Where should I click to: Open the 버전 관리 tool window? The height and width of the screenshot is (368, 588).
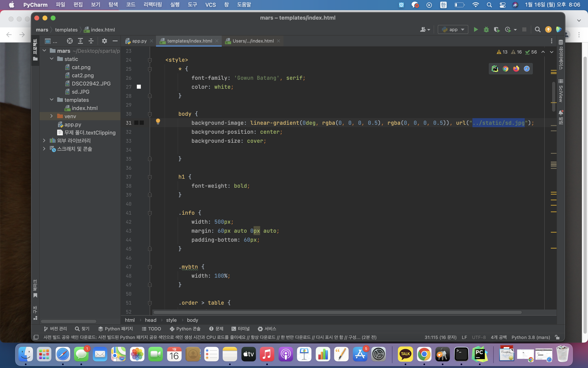(x=55, y=329)
